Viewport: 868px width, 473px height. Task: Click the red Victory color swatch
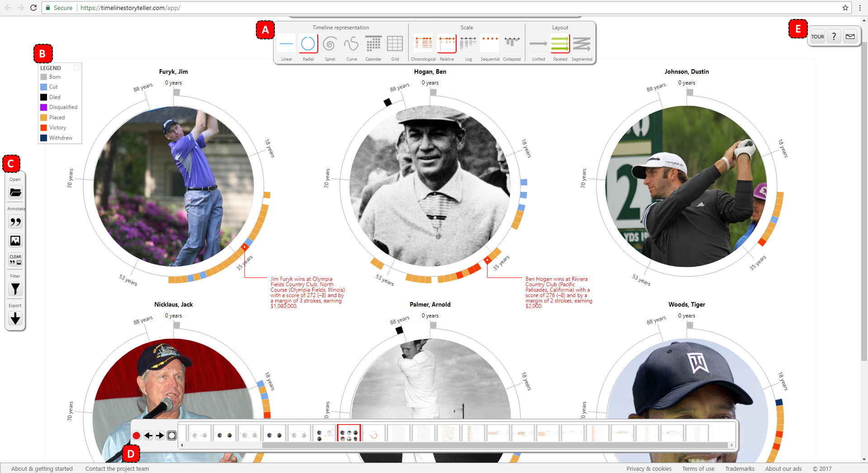tap(43, 128)
